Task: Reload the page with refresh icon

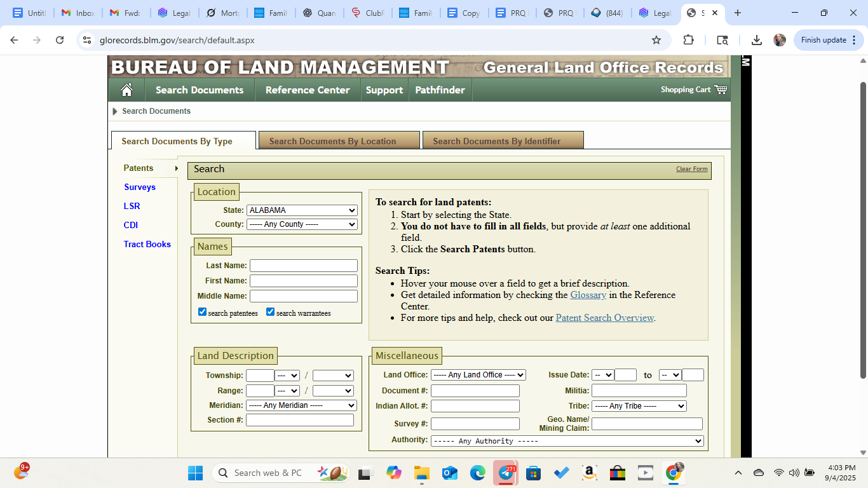Action: (60, 40)
